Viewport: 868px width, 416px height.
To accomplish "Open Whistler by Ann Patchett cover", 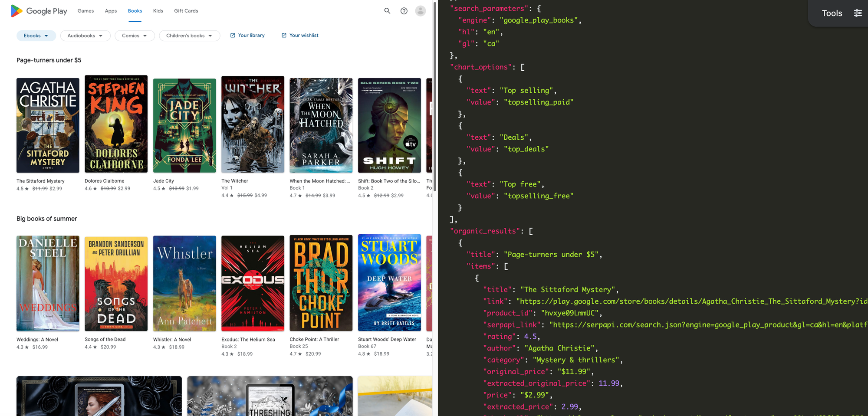I will point(184,284).
